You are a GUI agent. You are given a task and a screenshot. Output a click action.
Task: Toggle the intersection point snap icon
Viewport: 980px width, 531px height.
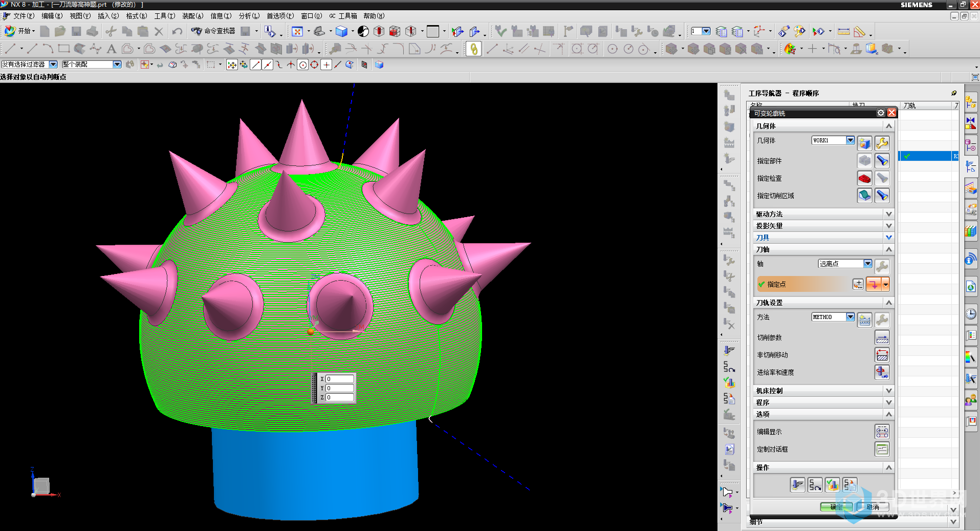(291, 65)
